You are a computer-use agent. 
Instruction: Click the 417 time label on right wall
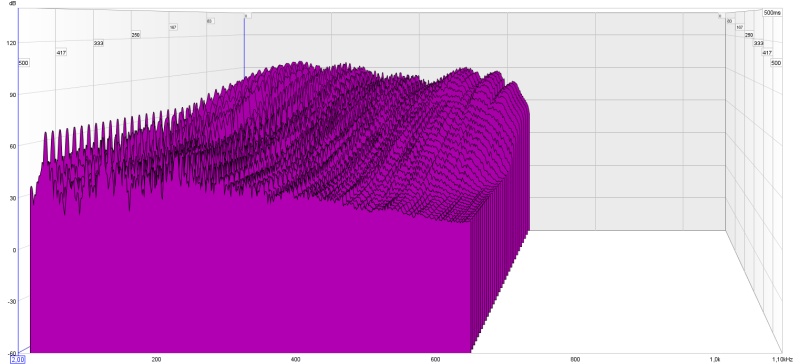pos(767,53)
